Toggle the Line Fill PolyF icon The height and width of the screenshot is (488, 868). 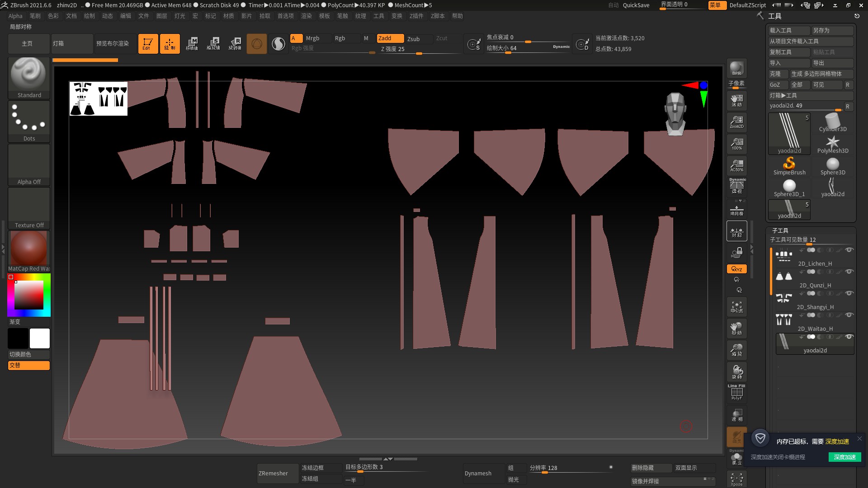point(736,392)
